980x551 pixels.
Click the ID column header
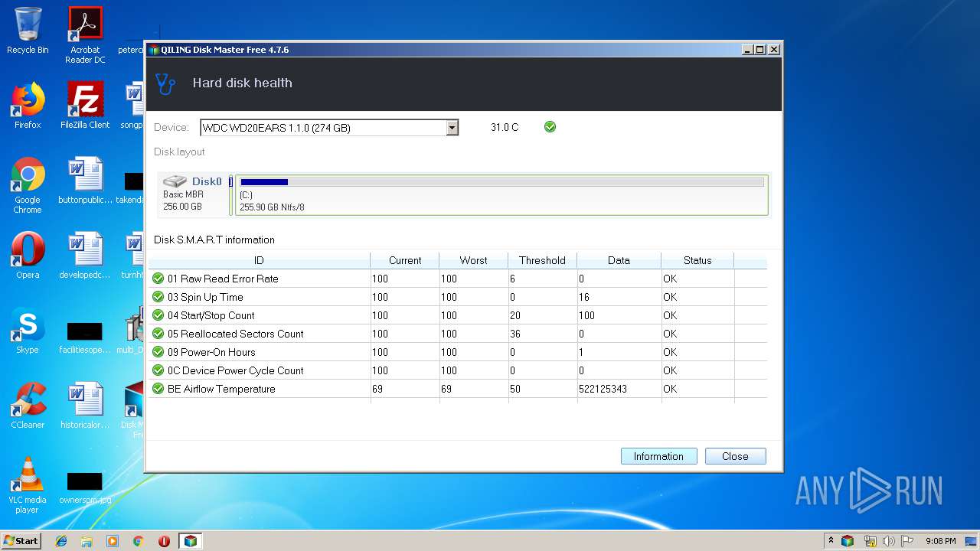259,260
